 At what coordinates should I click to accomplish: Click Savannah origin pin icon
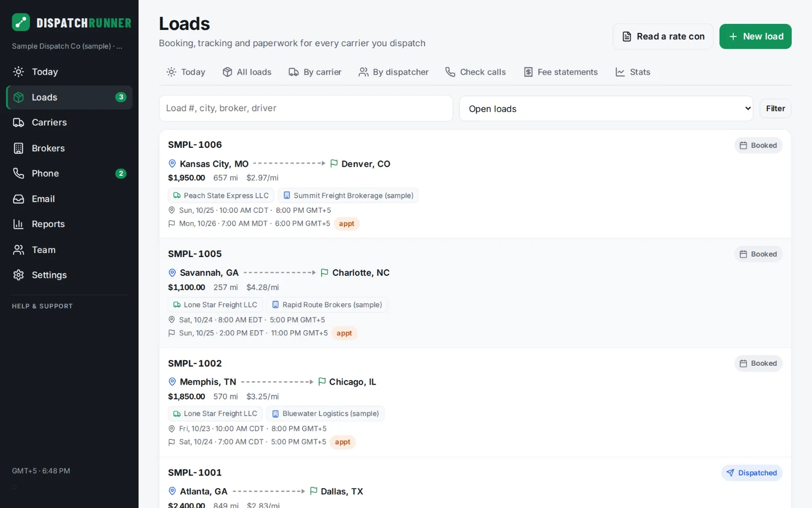point(172,273)
